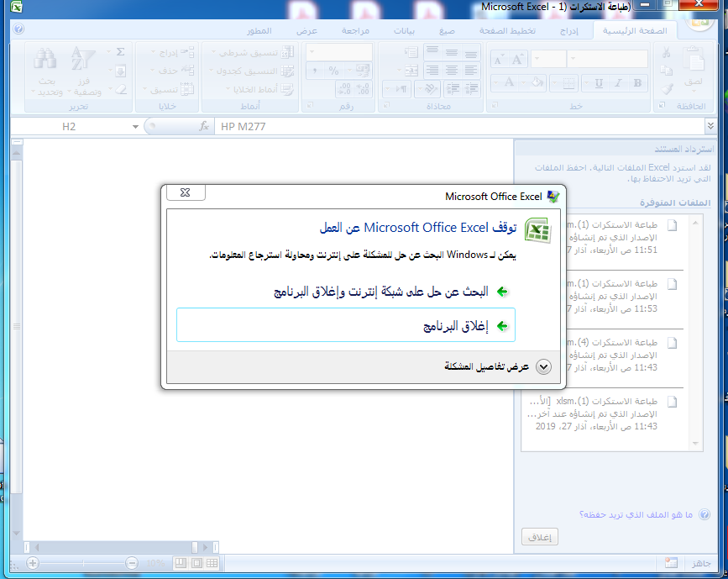
Task: Click the formula bar showing HP M277
Action: (x=459, y=126)
